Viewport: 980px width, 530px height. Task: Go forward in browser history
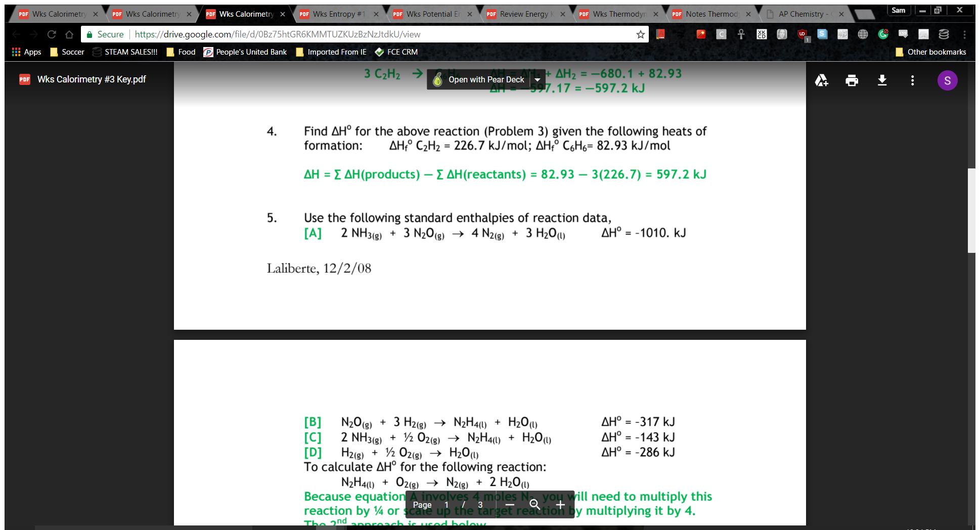click(x=34, y=34)
